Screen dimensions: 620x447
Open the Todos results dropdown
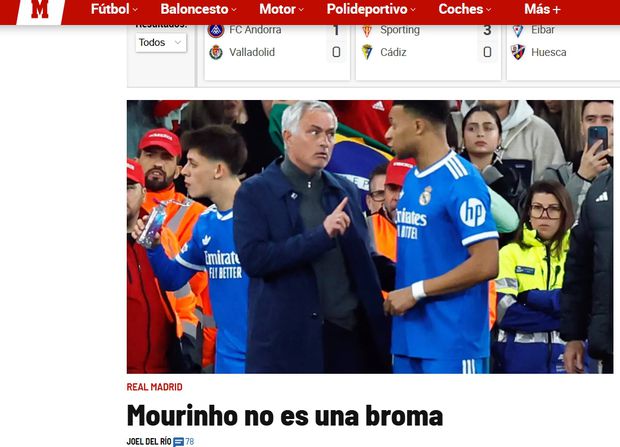(x=161, y=43)
